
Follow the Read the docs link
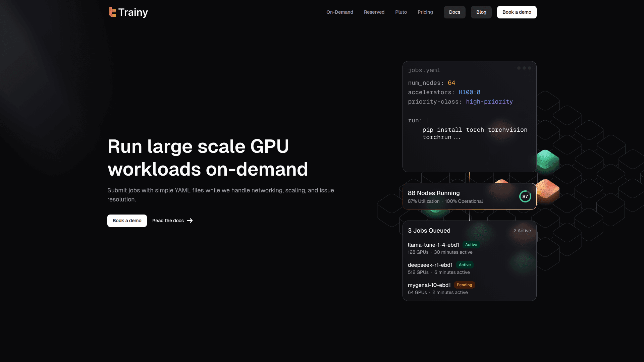[168, 221]
